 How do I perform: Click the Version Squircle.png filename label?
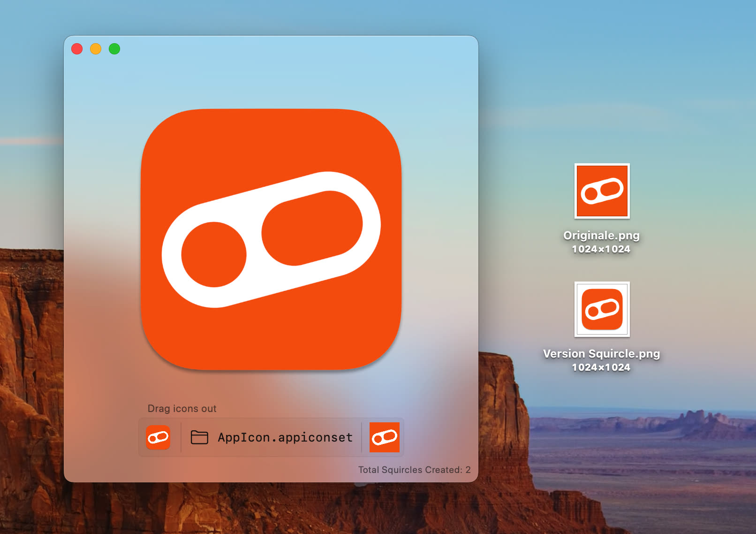(601, 354)
